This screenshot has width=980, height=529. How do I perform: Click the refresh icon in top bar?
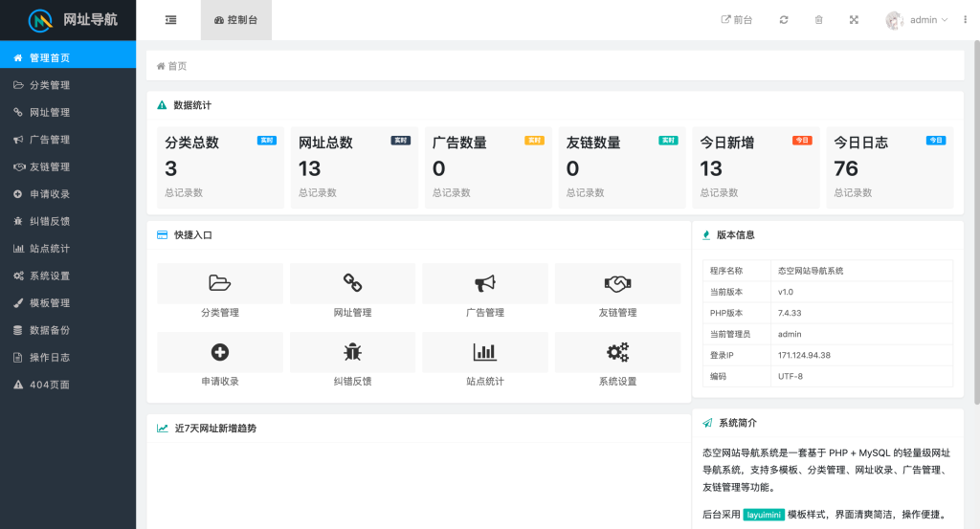[x=784, y=20]
